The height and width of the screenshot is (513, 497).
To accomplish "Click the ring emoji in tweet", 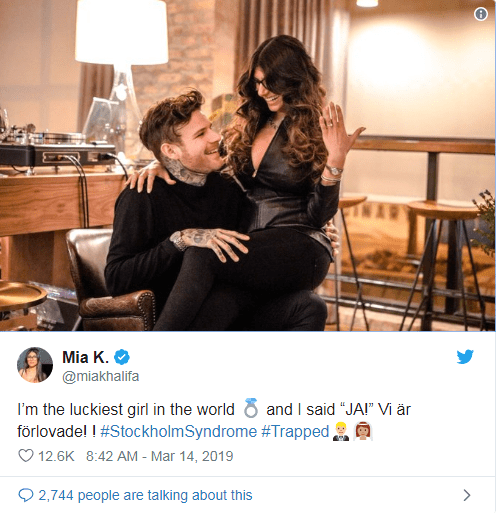I will [x=251, y=408].
